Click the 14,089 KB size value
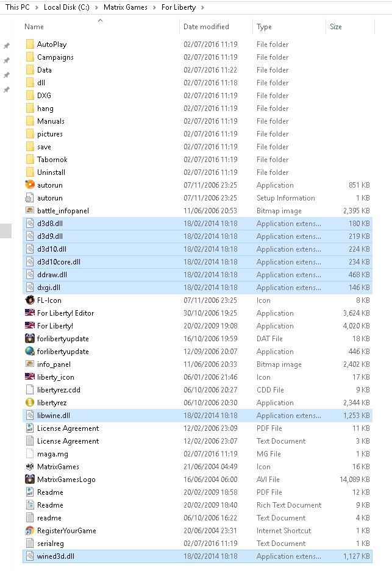The width and height of the screenshot is (392, 571). tap(354, 479)
